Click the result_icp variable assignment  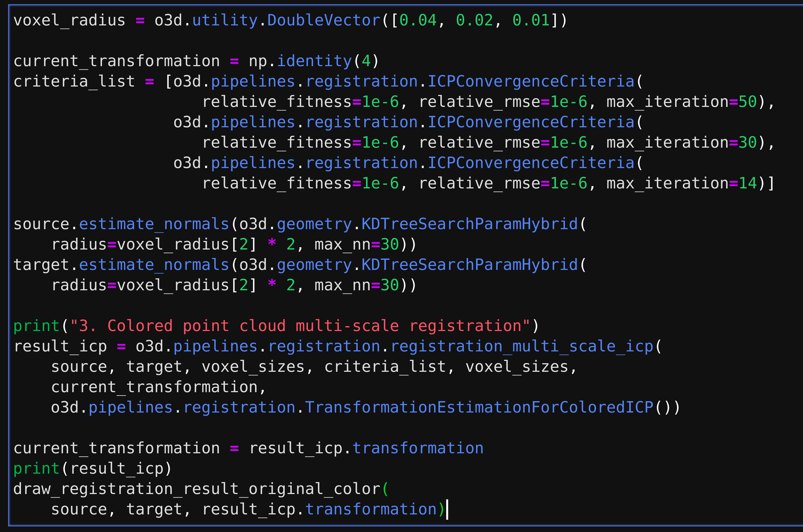[60, 346]
